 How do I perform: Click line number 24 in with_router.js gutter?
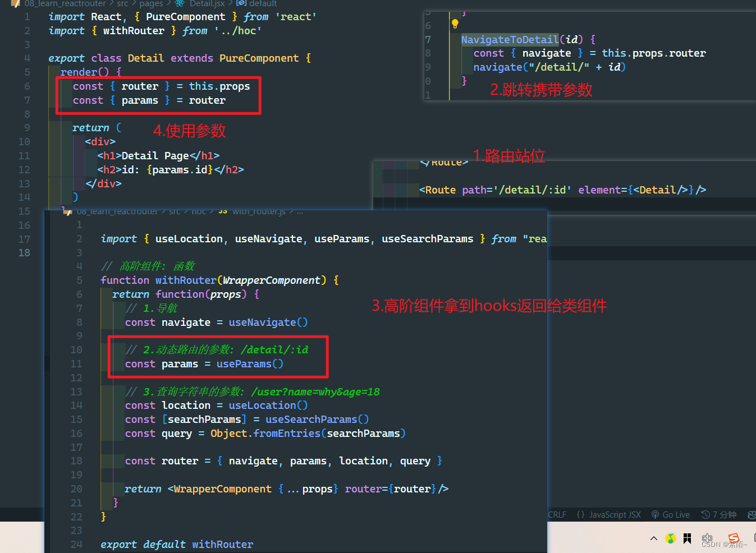[76, 545]
